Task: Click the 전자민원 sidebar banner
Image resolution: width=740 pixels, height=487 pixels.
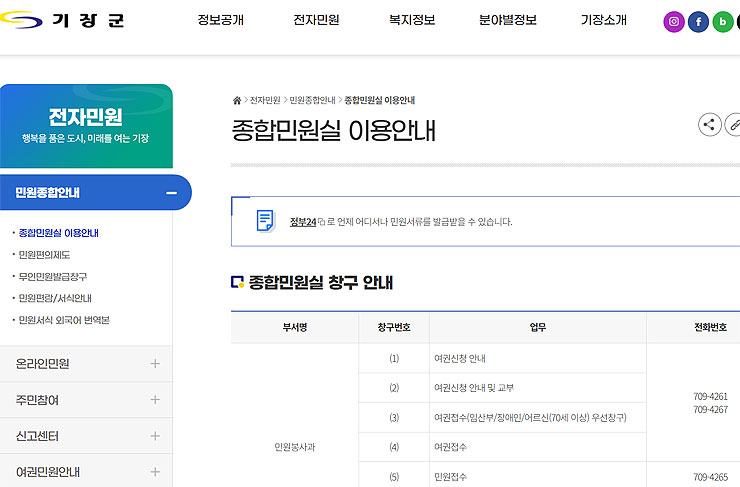Action: (86, 126)
